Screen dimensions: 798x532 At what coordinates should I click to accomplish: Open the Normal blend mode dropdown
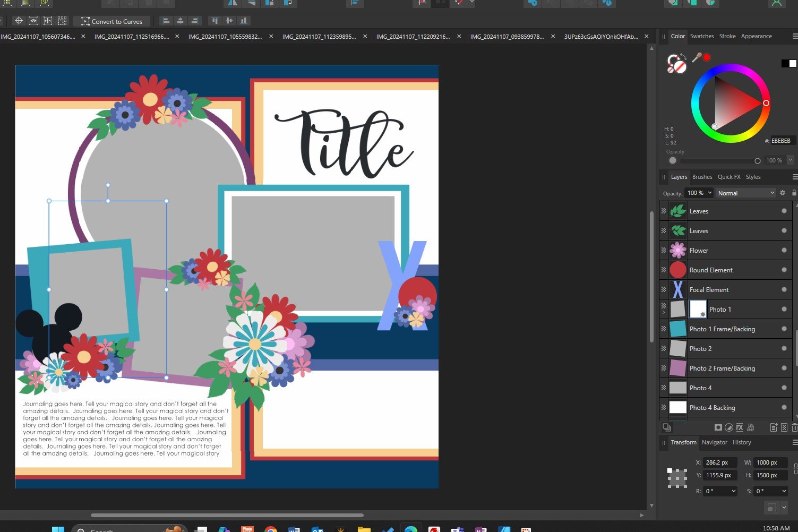(746, 193)
